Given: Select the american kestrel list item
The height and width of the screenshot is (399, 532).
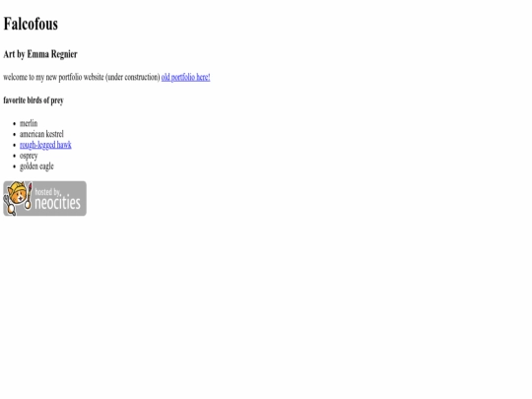Looking at the screenshot, I should [41, 134].
